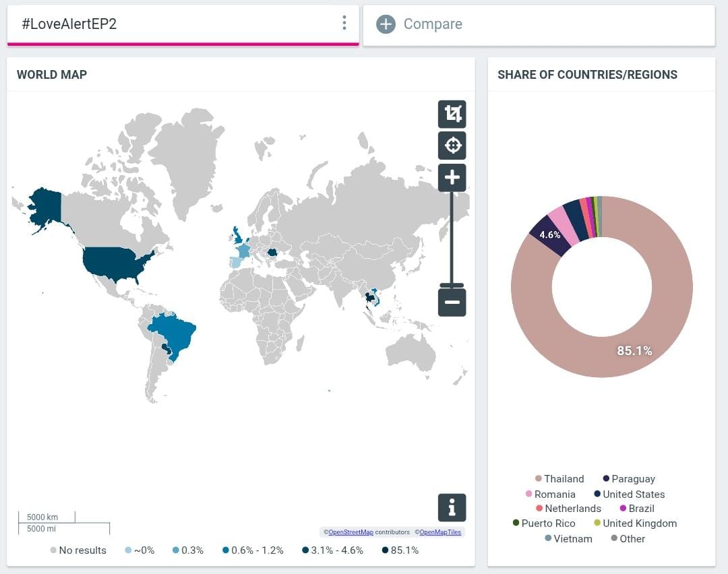Zoom out using the minus icon
The width and height of the screenshot is (728, 574).
(452, 302)
